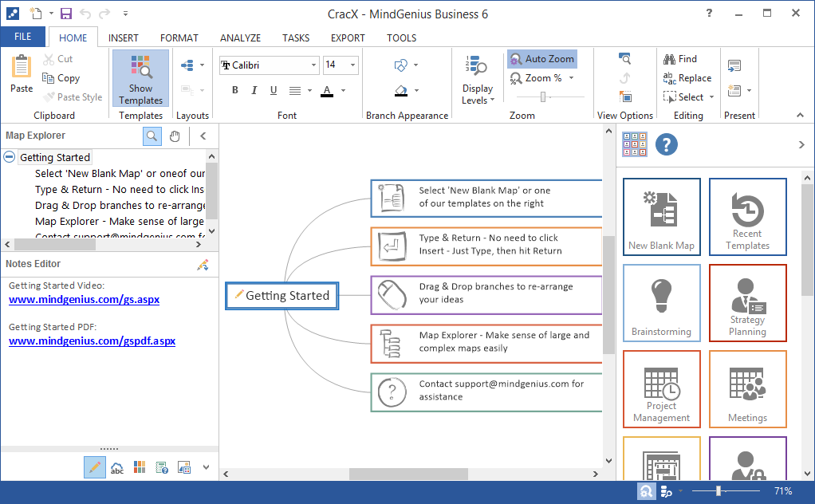Click the colored grid categories pane icon
The image size is (815, 504).
click(140, 467)
